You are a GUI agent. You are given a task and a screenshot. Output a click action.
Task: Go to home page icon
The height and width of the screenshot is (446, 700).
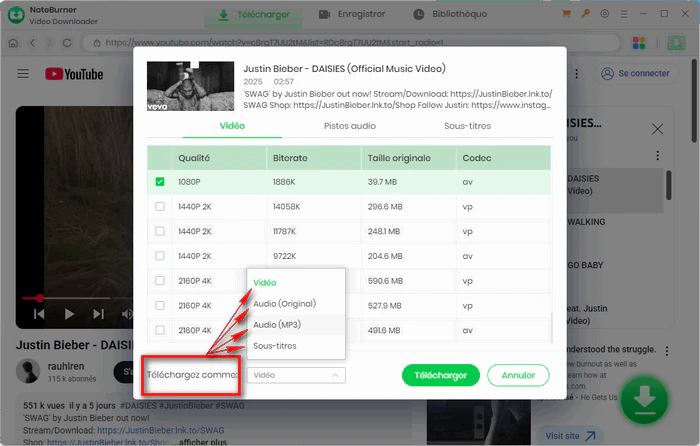pyautogui.click(x=13, y=43)
